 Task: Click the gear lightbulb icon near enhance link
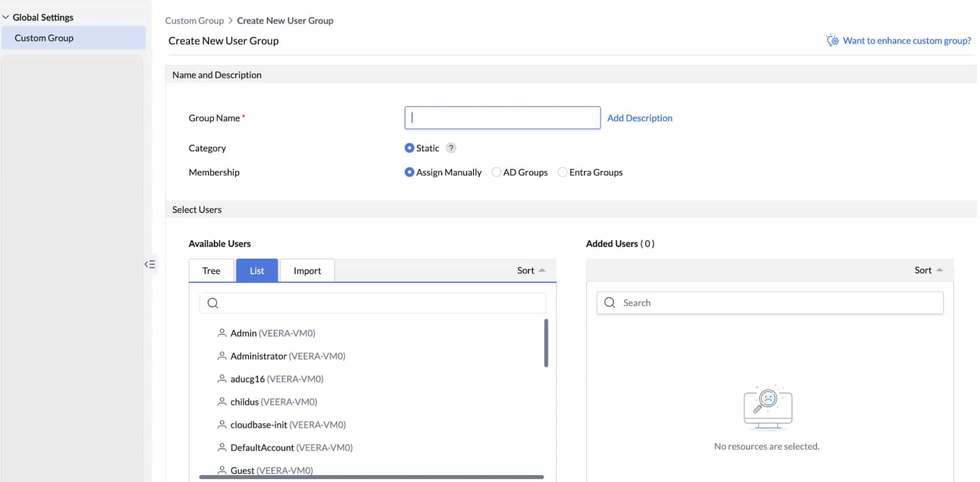832,40
